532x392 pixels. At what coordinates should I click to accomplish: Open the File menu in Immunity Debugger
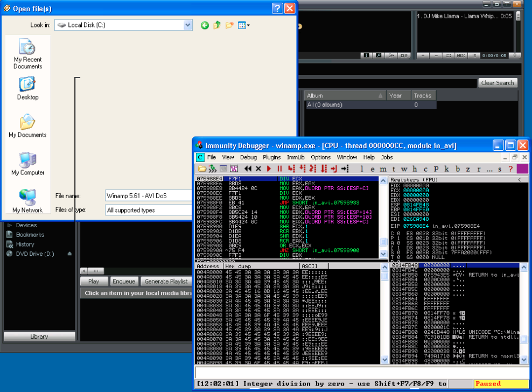tap(212, 157)
